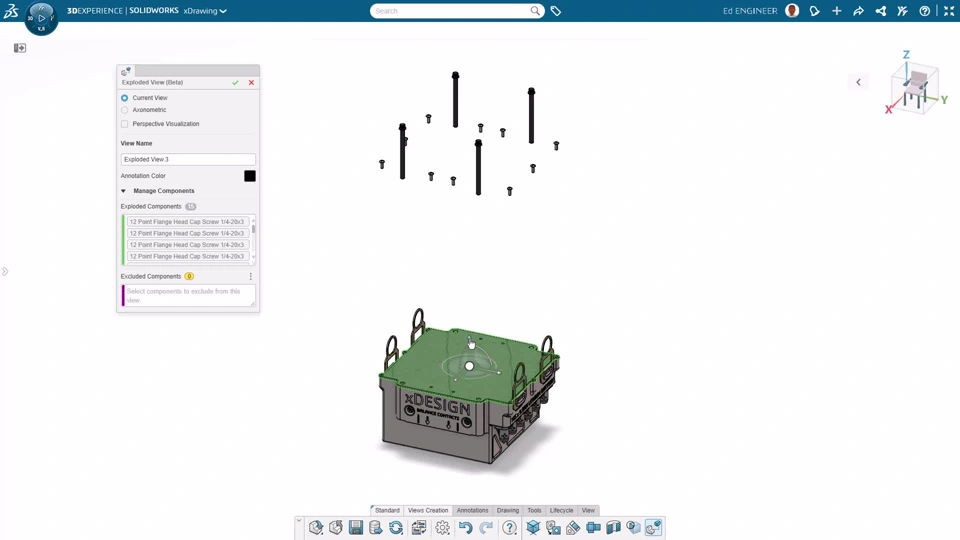Open help question mark in top bar
960x540 pixels.
point(924,11)
